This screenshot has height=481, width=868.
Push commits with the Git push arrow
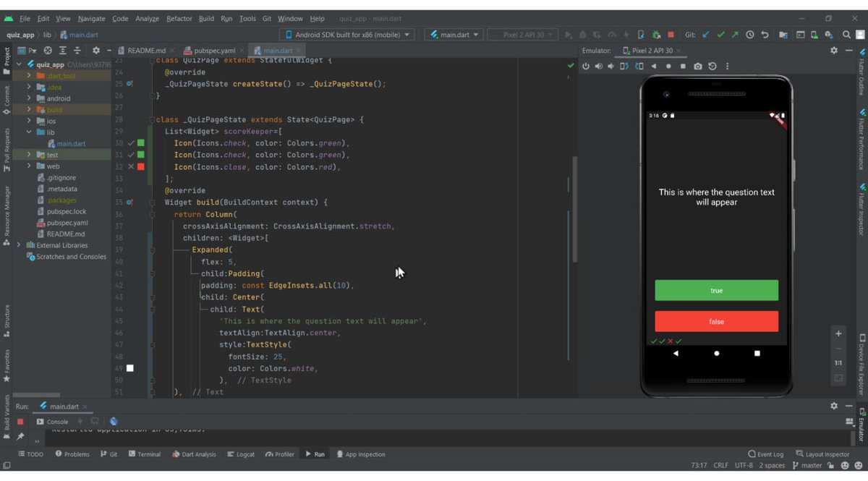(735, 35)
